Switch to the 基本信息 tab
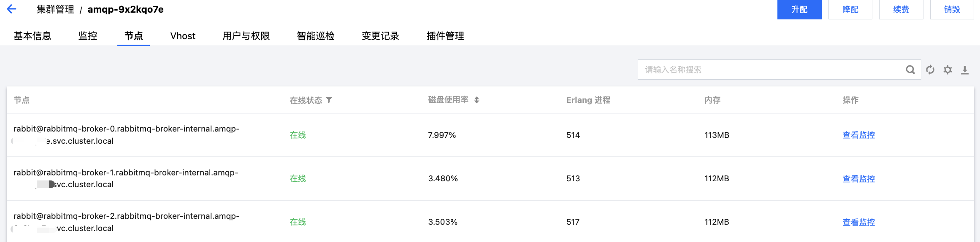980x242 pixels. click(x=32, y=36)
